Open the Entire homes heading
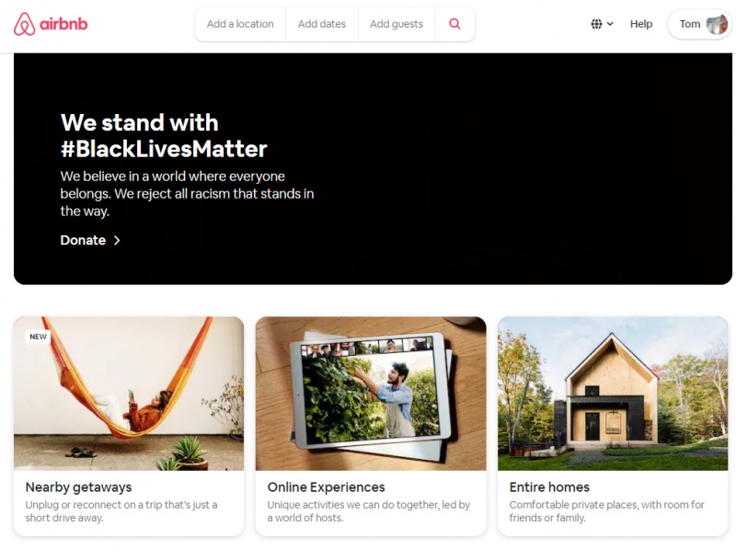736x560 pixels. click(549, 487)
